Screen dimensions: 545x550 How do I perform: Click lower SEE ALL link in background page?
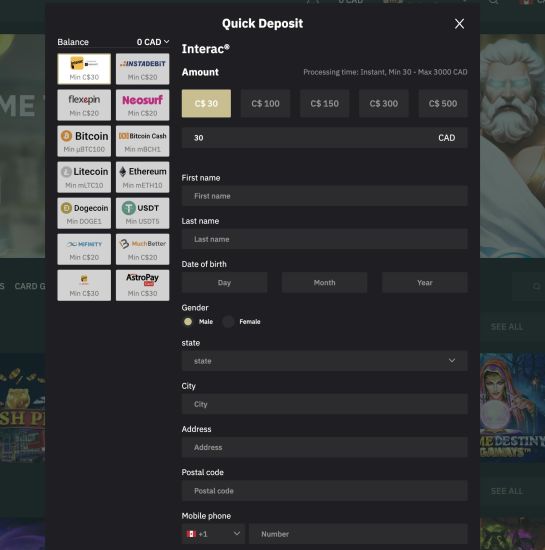coord(507,491)
